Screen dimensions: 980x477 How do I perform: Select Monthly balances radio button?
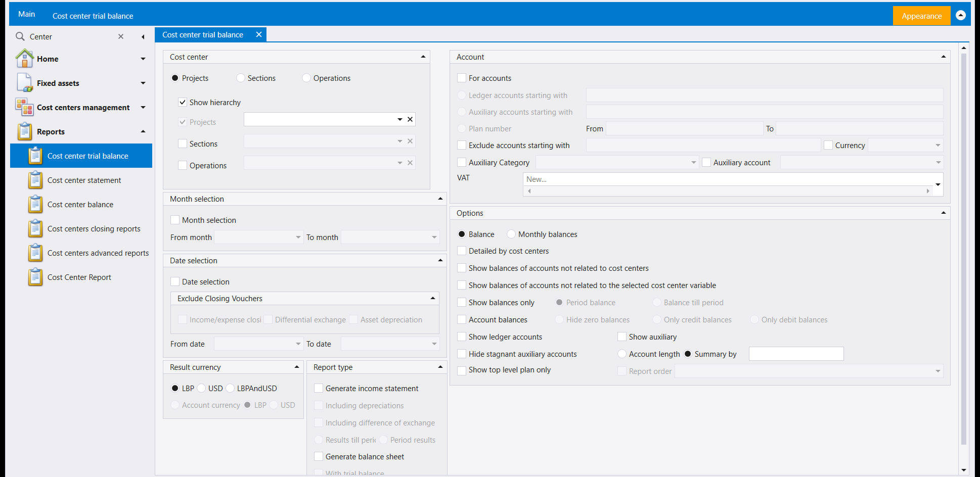point(511,234)
